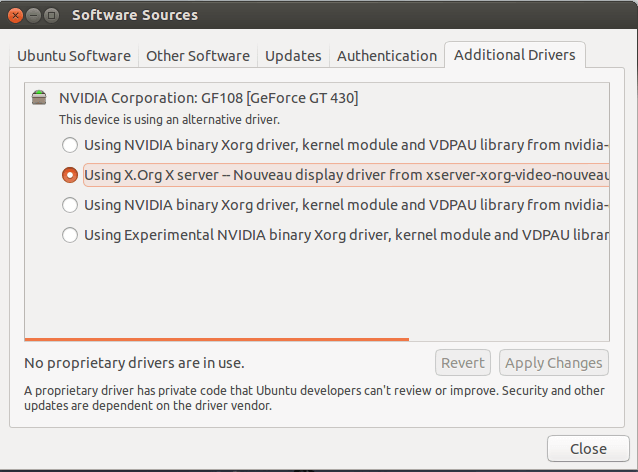Select the NVIDIA binary driver option above Nouveau
Image resolution: width=638 pixels, height=472 pixels.
[x=70, y=144]
